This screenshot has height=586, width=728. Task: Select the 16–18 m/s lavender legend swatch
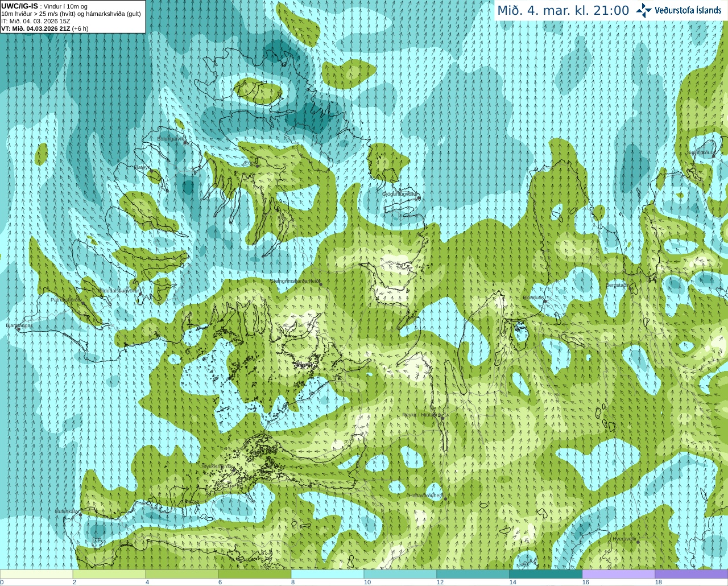click(619, 574)
